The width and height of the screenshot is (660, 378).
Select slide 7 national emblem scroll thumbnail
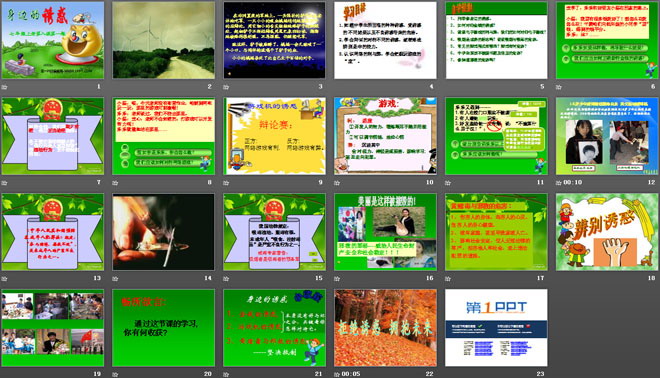point(53,136)
